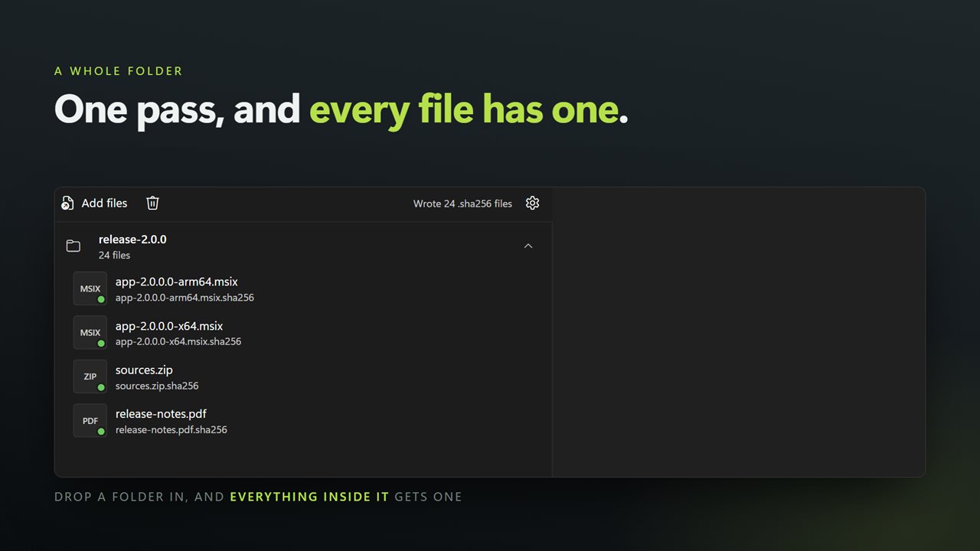
Task: Click the app-2.0.0.0-arm64.msix.sha256 subtitle
Action: (185, 298)
